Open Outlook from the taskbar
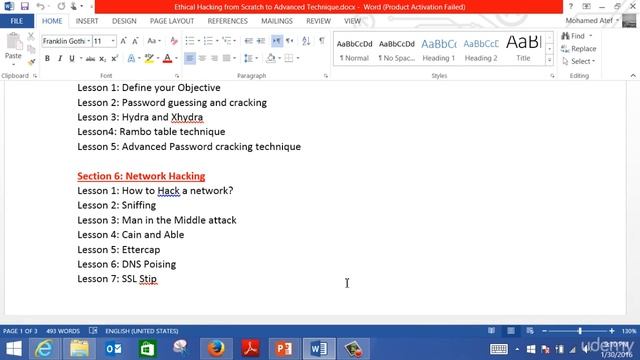The height and width of the screenshot is (360, 640). pyautogui.click(x=113, y=349)
